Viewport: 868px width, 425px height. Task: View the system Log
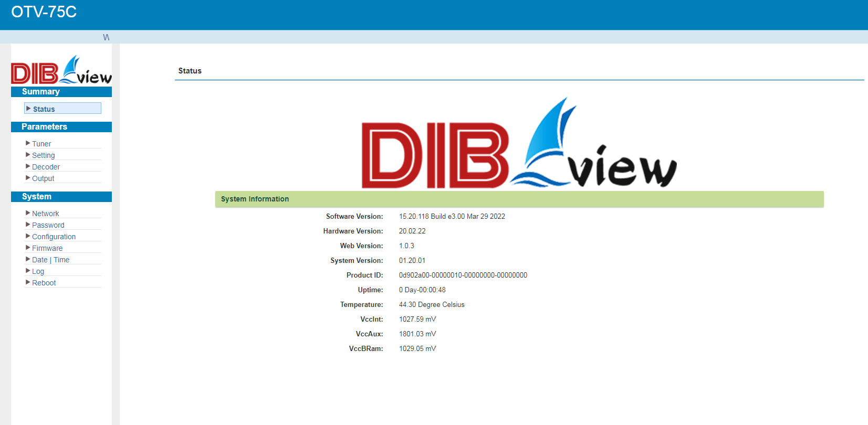click(38, 271)
